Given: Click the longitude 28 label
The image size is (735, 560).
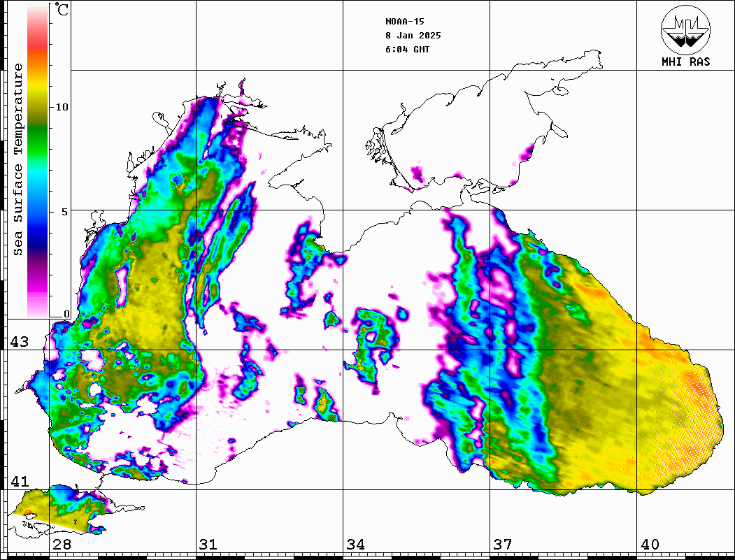Looking at the screenshot, I should [62, 545].
